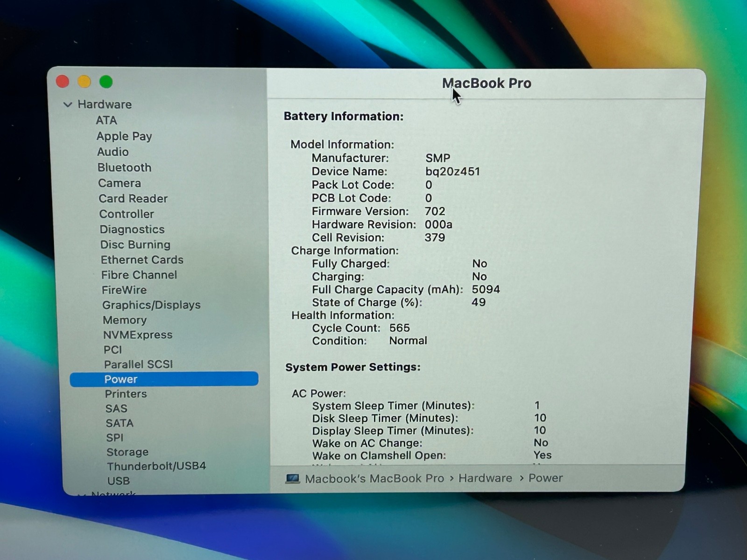Viewport: 747px width, 560px height.
Task: Show Card Reader information
Action: 133,198
